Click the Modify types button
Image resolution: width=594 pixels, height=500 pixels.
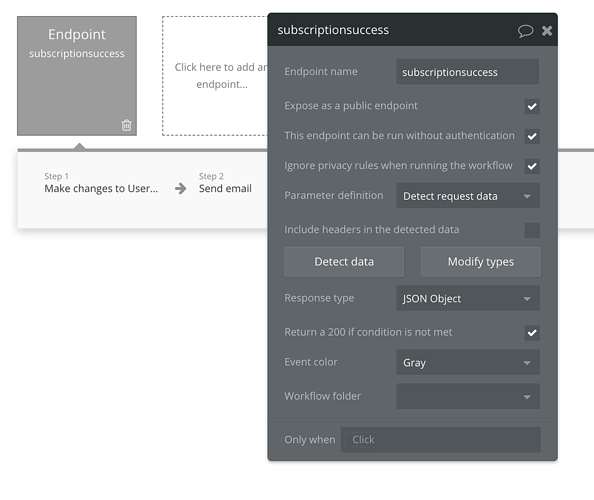tap(481, 262)
